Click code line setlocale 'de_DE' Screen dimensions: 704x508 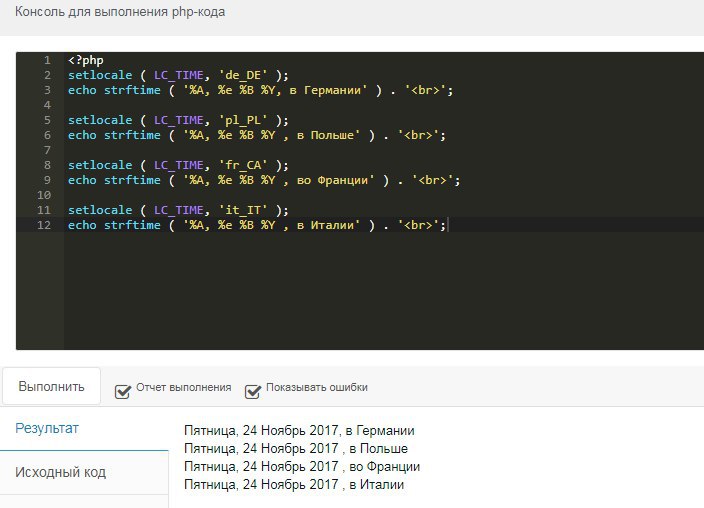point(178,75)
